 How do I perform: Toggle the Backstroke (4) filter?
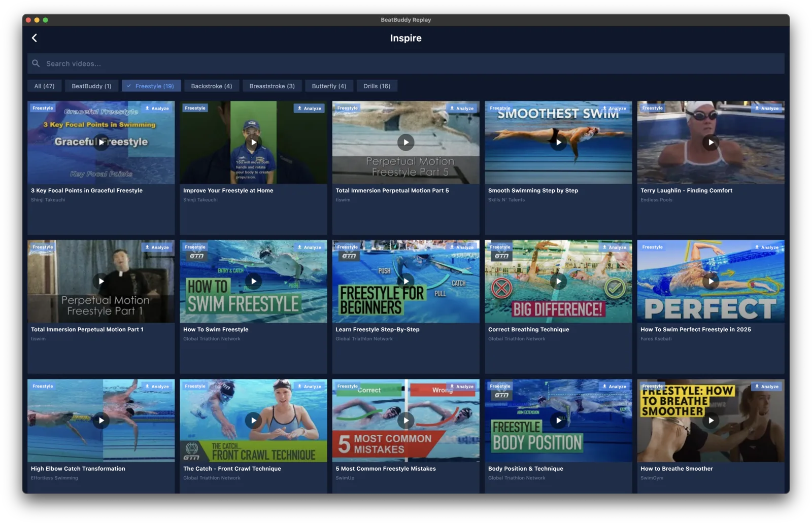click(x=211, y=86)
